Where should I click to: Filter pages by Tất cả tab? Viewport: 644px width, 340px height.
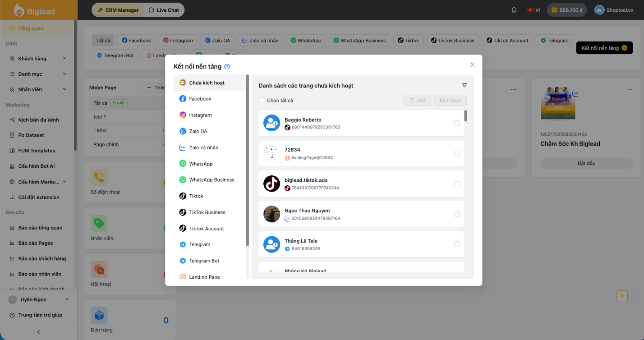(103, 40)
